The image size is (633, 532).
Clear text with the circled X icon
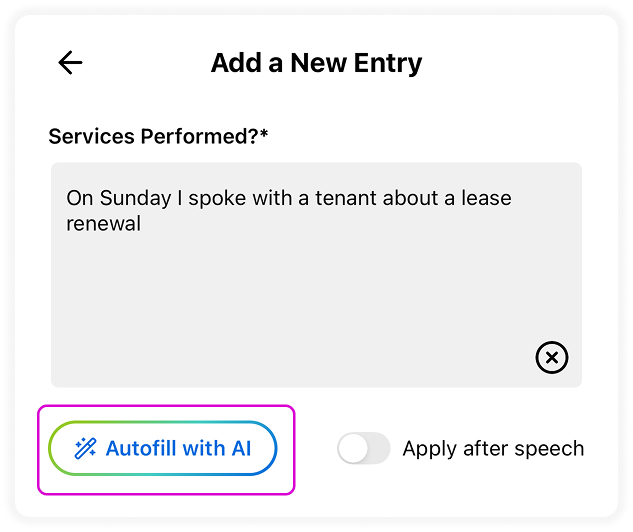click(x=551, y=358)
